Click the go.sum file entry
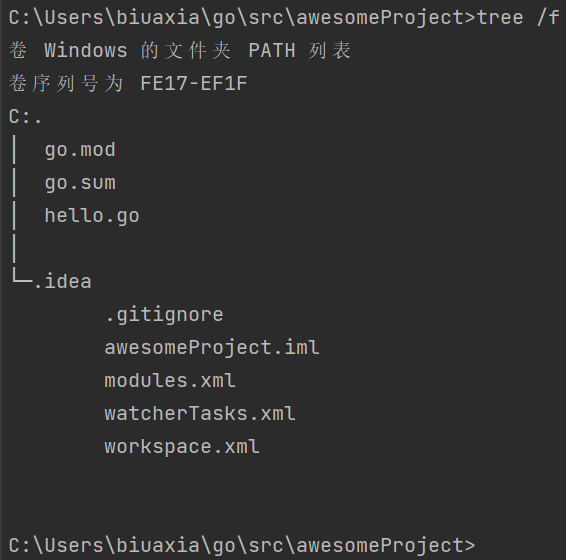The width and height of the screenshot is (566, 560). 80,182
